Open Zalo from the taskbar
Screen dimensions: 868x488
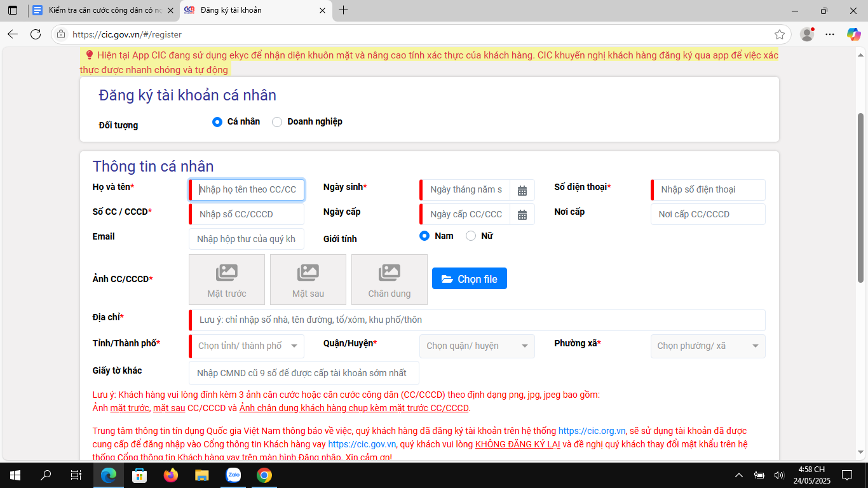(x=233, y=475)
